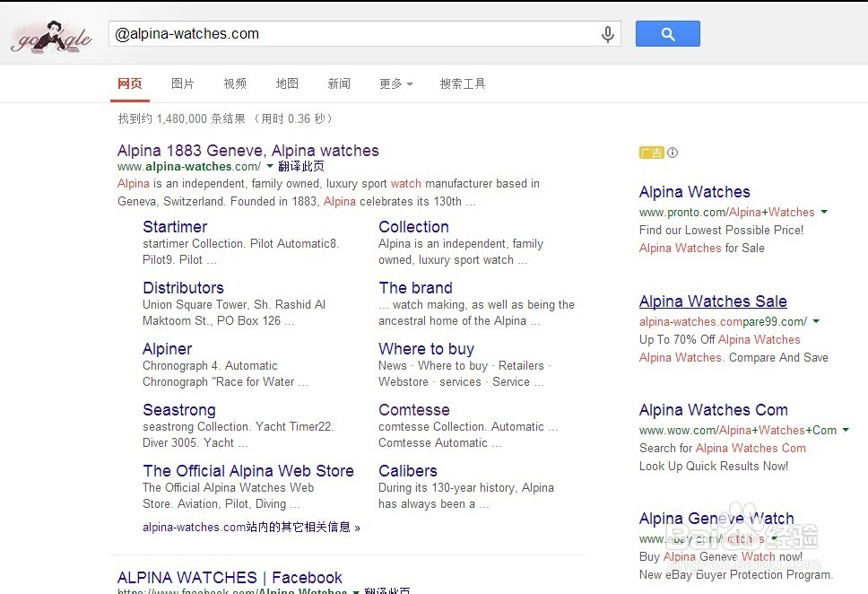Open the Alpina Watches ad title
Screen dimensions: 868x594
pos(695,192)
